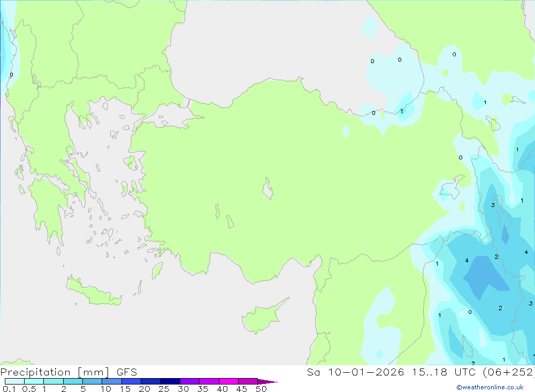Pick the 15–20 mm legend color swatch
The image size is (535, 392).
point(132,381)
